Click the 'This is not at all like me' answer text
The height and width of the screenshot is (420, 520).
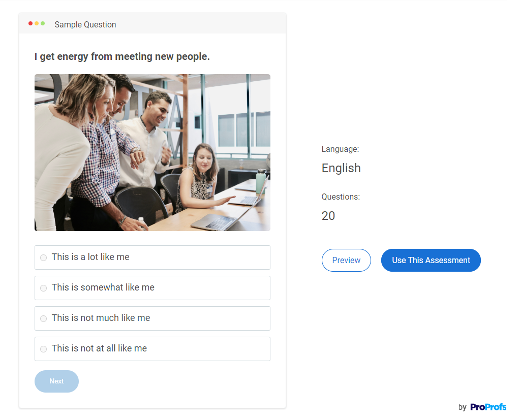tap(99, 348)
